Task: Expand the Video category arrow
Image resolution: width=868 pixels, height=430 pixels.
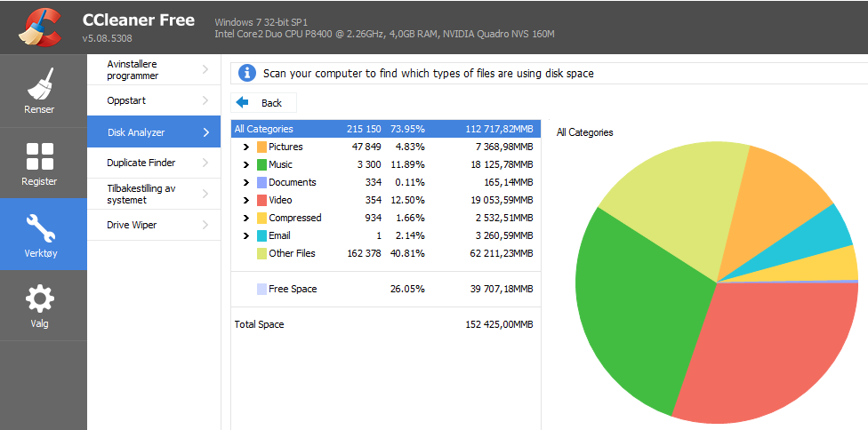Action: pos(246,200)
